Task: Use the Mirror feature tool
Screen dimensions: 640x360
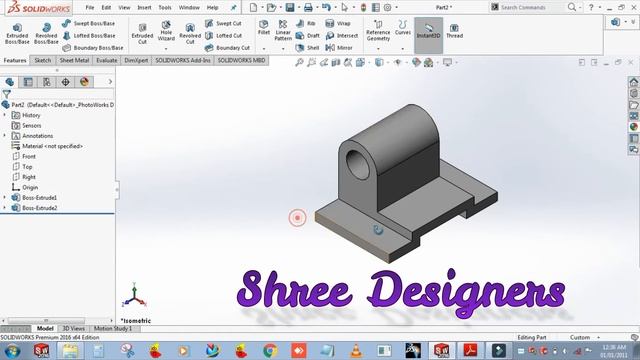Action: coord(339,48)
